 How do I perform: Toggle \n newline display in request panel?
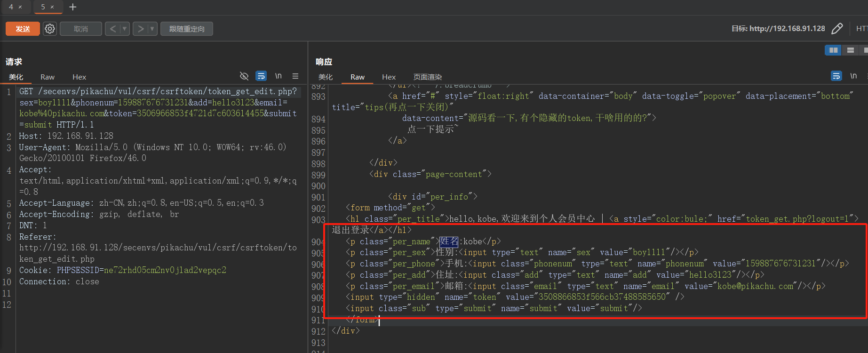click(279, 76)
